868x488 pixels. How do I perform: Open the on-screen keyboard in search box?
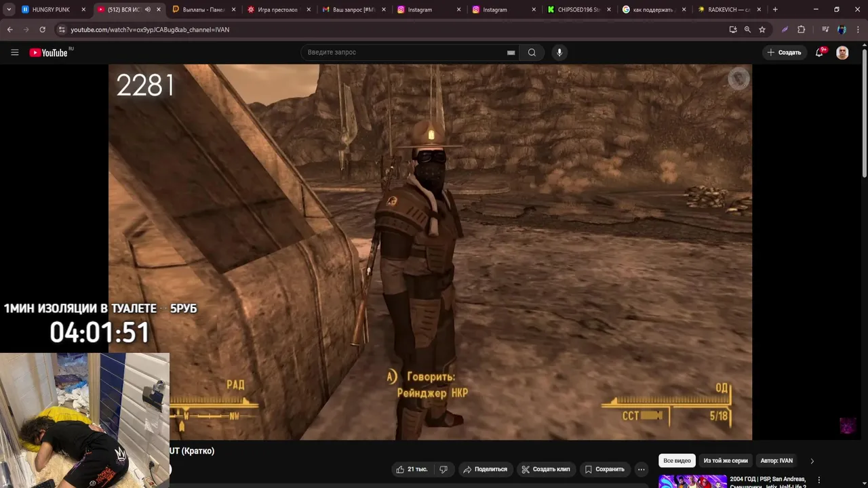(511, 52)
